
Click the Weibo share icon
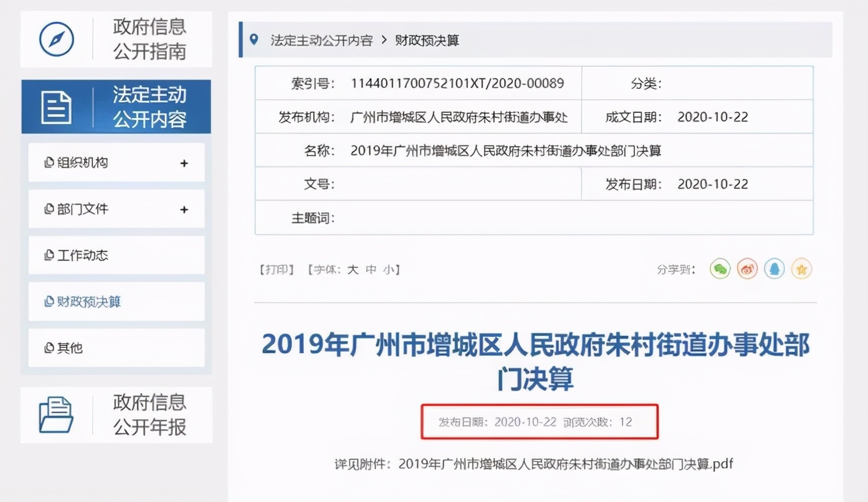746,269
